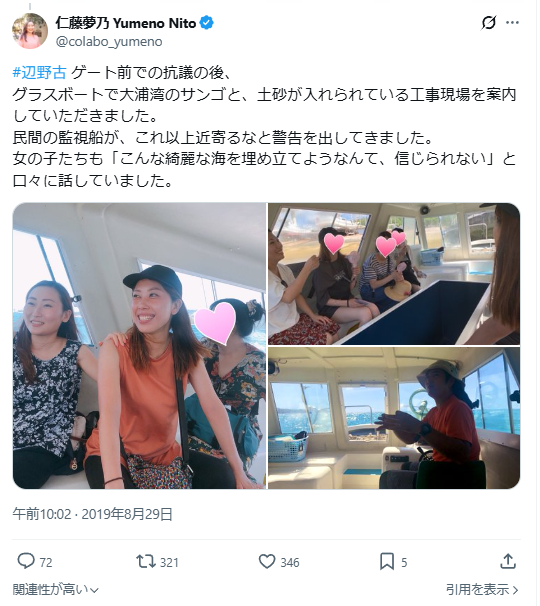Open the three-dot more options menu
Image resolution: width=540 pixels, height=606 pixels.
(x=515, y=23)
